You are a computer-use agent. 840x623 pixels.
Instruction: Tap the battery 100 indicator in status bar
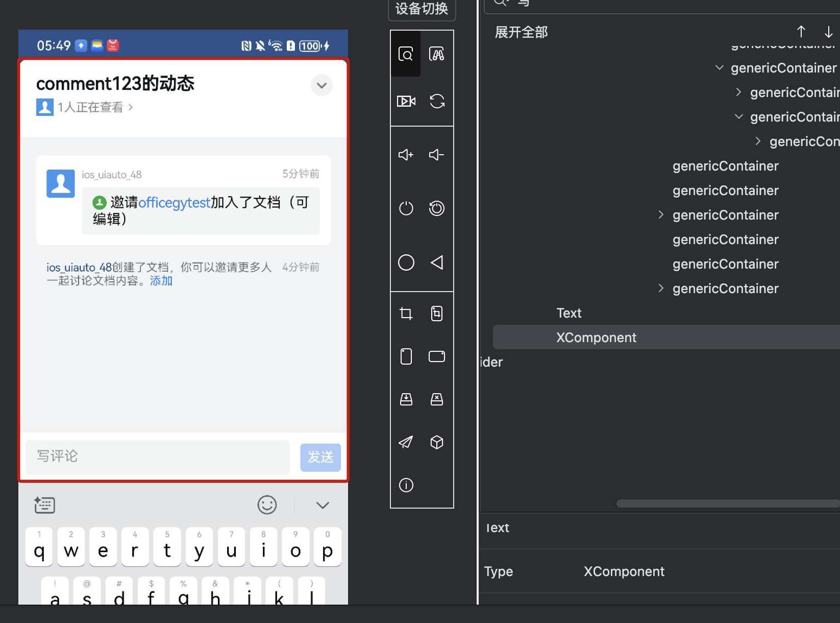click(310, 46)
